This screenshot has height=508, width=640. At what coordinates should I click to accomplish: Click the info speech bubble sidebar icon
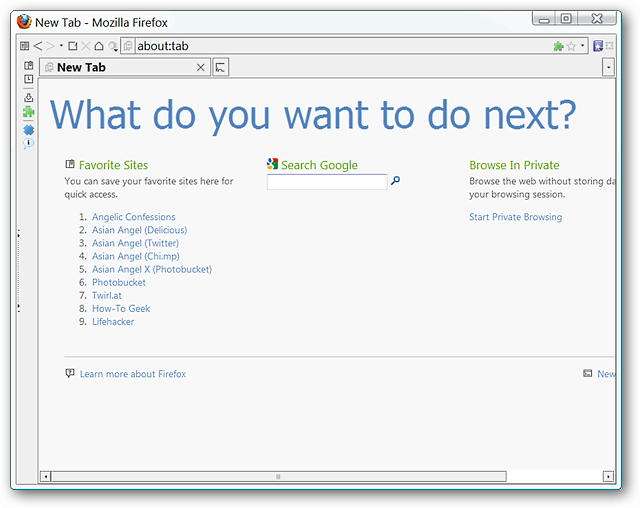[29, 143]
